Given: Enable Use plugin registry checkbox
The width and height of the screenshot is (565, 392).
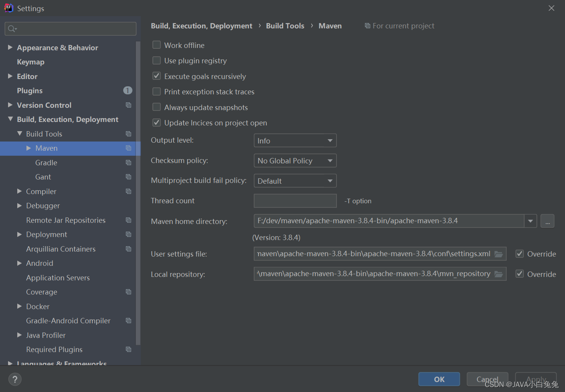Looking at the screenshot, I should [x=157, y=61].
